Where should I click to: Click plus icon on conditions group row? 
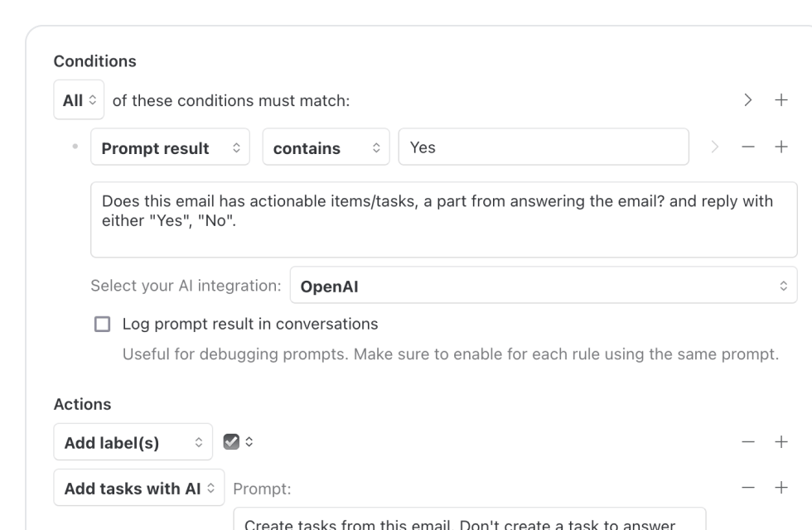tap(781, 100)
